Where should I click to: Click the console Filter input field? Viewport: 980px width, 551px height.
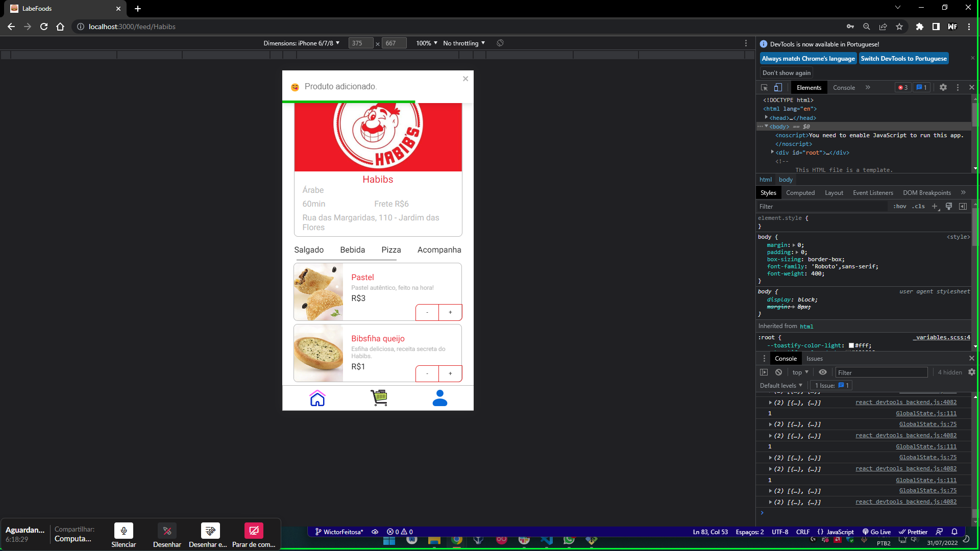click(x=880, y=372)
